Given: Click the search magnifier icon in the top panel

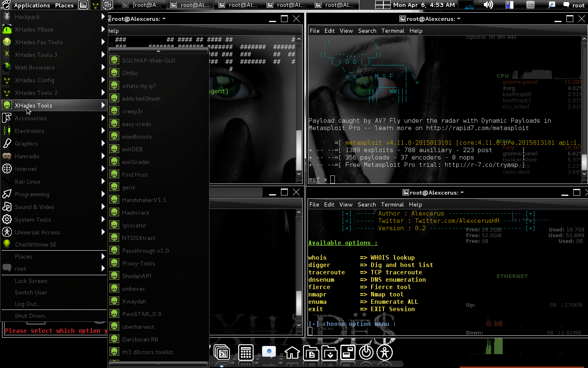Looking at the screenshot, I should click(552, 5).
